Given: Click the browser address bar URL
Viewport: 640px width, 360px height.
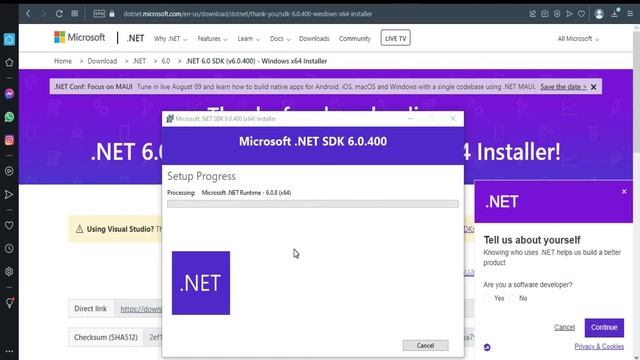Looking at the screenshot, I should coord(247,14).
